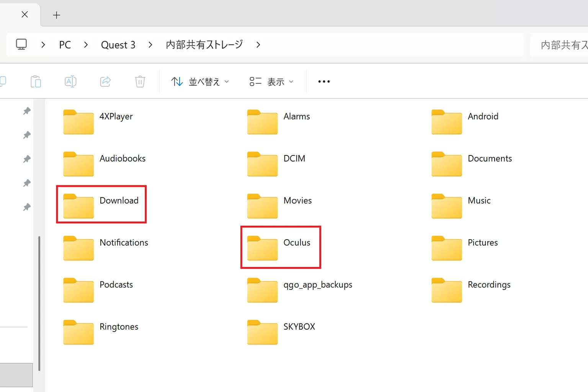Open the Movies folder

pyautogui.click(x=279, y=206)
